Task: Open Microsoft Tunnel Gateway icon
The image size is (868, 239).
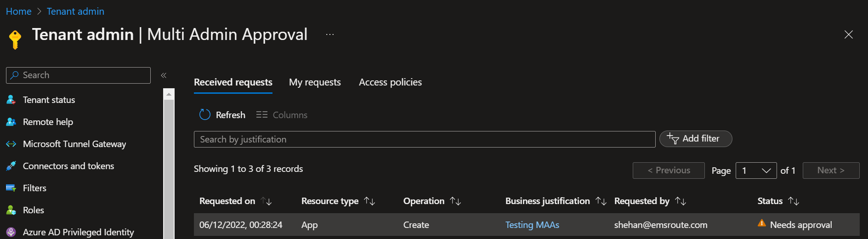Action: (x=11, y=144)
